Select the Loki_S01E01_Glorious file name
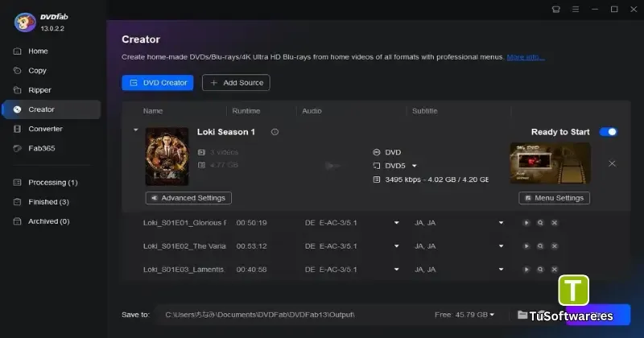Image resolution: width=644 pixels, height=338 pixels. point(184,223)
